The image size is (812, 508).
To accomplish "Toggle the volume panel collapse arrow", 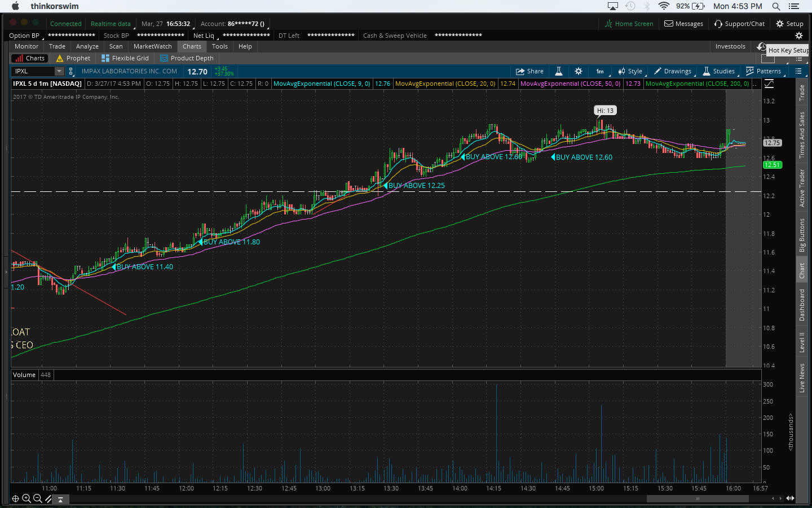I will [60, 499].
